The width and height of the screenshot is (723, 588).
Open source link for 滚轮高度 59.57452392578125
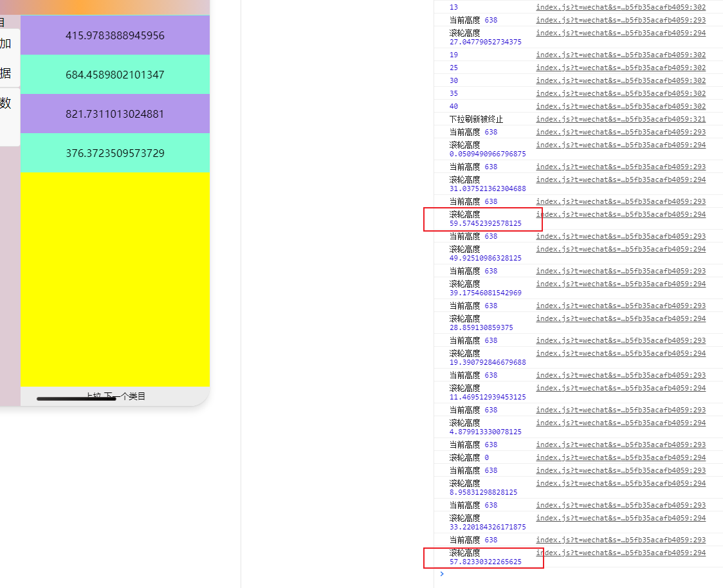(x=621, y=214)
